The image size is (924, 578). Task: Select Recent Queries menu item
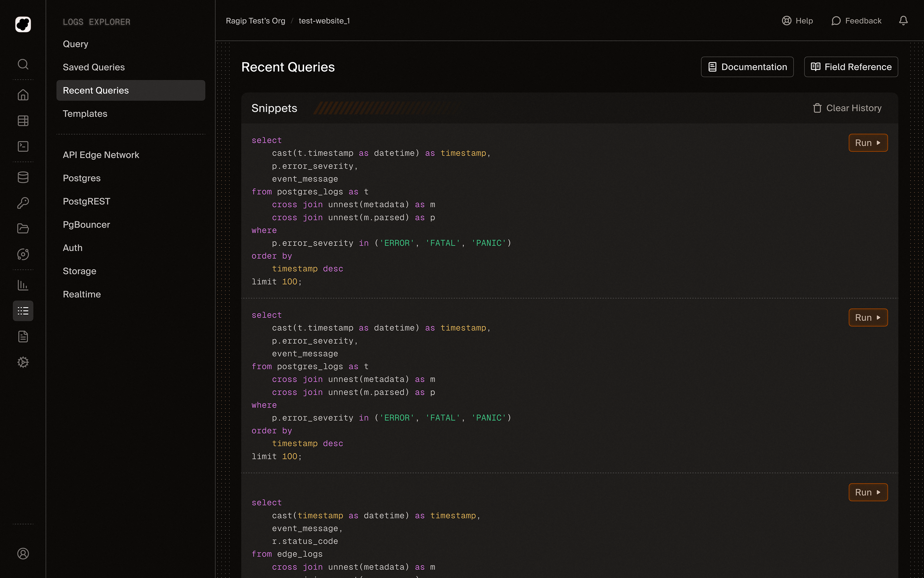131,90
